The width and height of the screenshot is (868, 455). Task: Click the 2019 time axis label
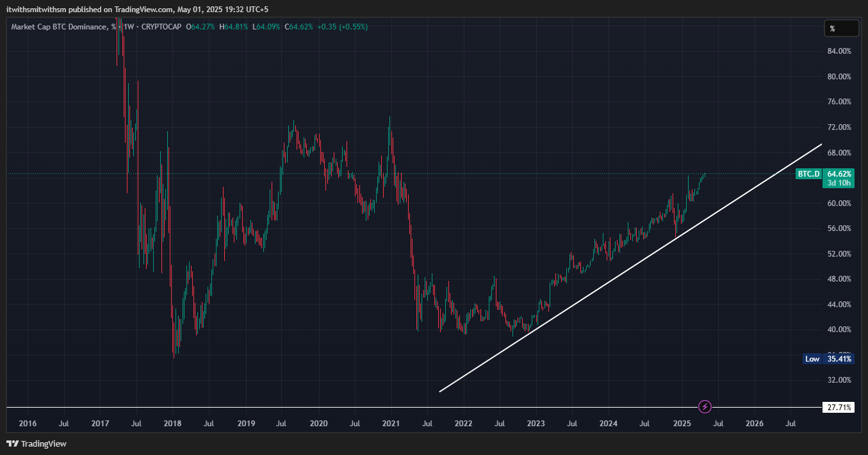point(246,424)
